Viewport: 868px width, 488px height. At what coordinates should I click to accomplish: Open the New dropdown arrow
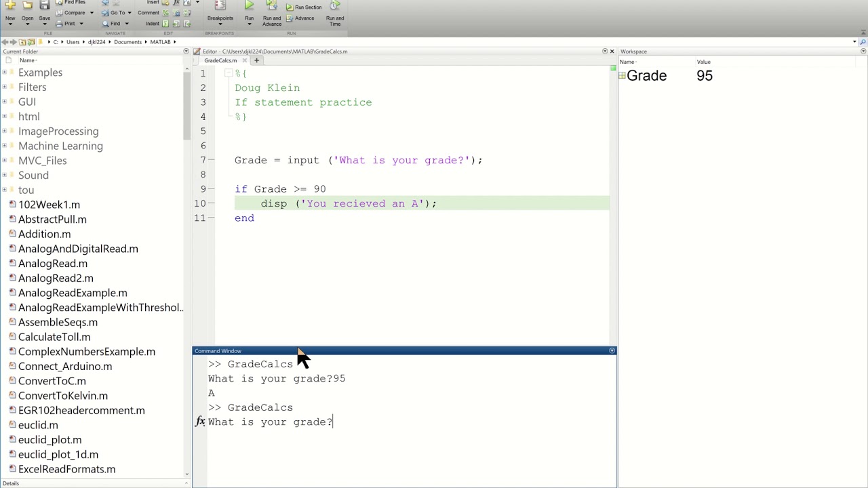(x=10, y=24)
